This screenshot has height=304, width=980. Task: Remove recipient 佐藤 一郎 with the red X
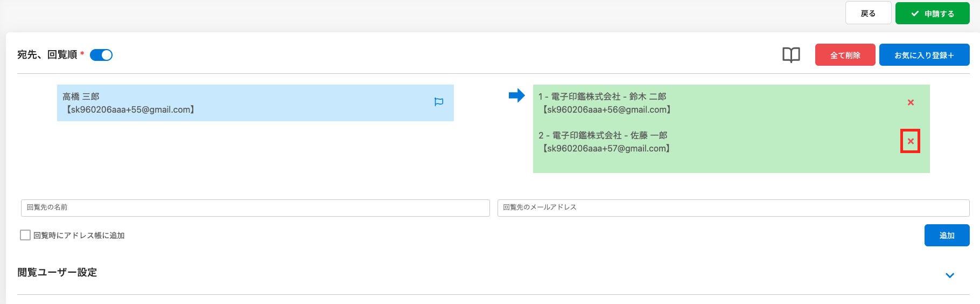click(911, 141)
